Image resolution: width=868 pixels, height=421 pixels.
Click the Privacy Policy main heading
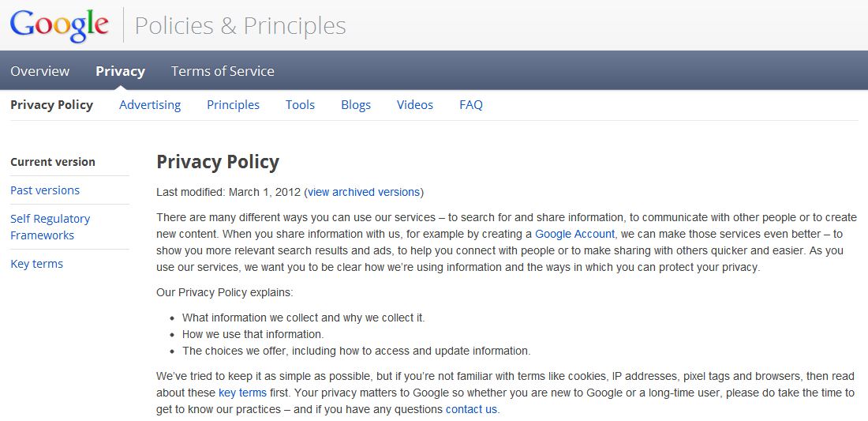218,162
